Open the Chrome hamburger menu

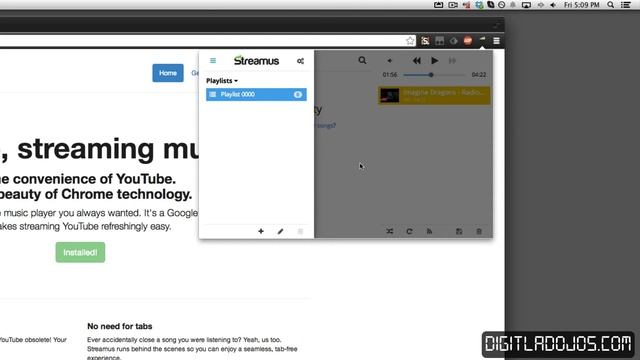[496, 40]
